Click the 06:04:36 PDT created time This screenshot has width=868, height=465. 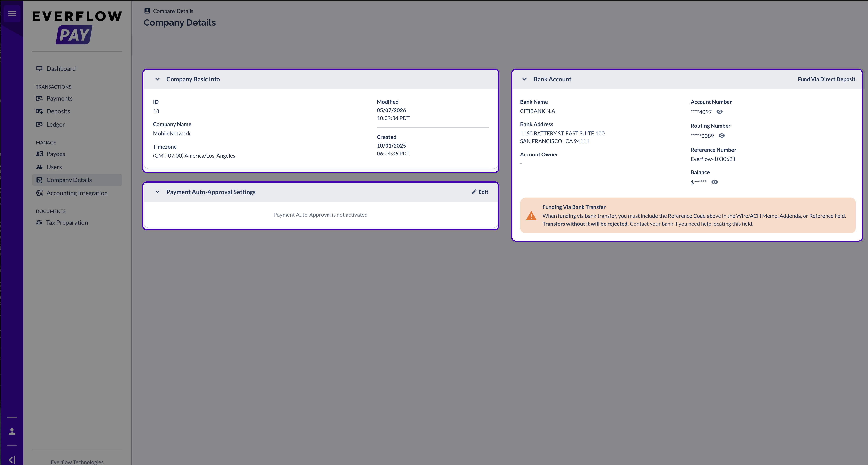[x=393, y=154]
